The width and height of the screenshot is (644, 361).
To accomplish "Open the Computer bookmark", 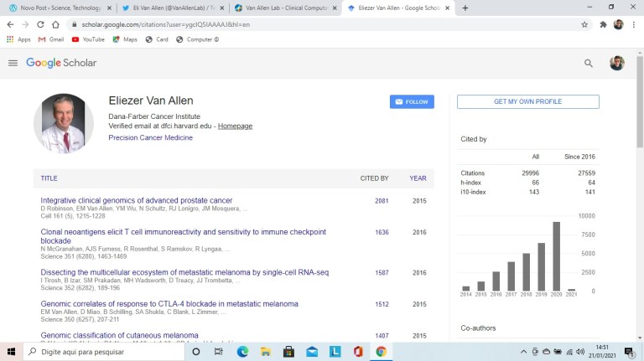I will (198, 39).
